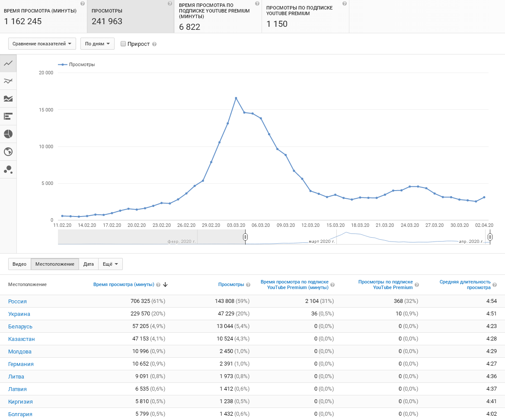Viewport: 505px width, 420px height.
Task: Sort by Просмотры column header
Action: pos(231,284)
